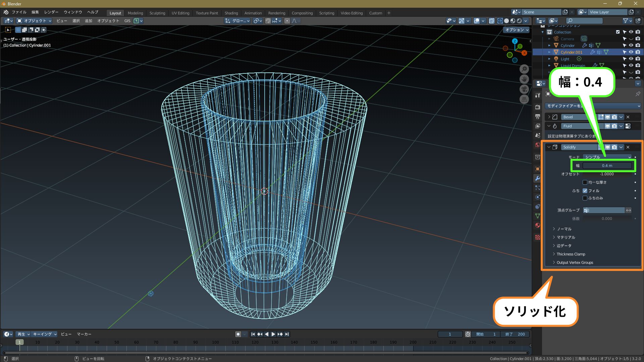Switch to the Shading workspace tab

coord(231,13)
